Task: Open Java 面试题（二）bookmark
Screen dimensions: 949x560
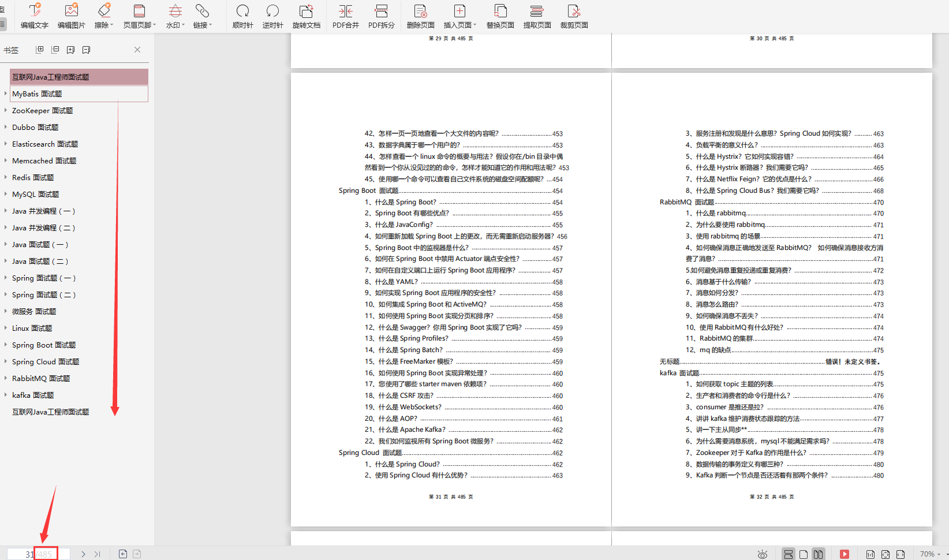Action: (x=40, y=261)
